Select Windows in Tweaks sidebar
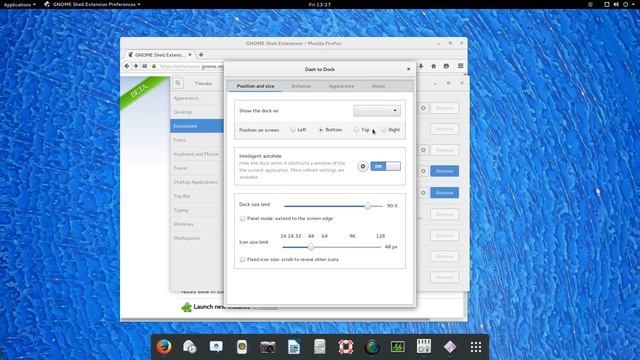Screen dimensions: 640x360 pos(197,224)
